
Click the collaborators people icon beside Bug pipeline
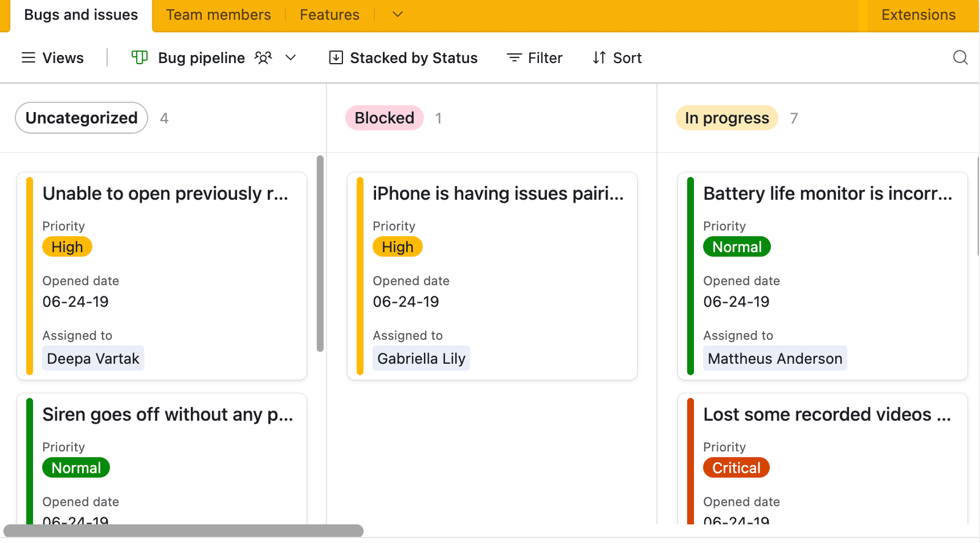click(x=263, y=58)
